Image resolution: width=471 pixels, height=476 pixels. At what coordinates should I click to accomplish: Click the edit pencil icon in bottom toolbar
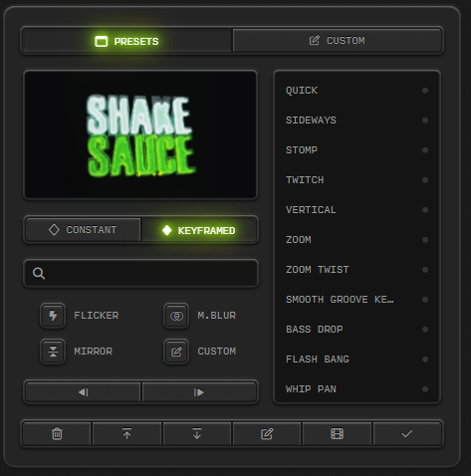pos(267,433)
